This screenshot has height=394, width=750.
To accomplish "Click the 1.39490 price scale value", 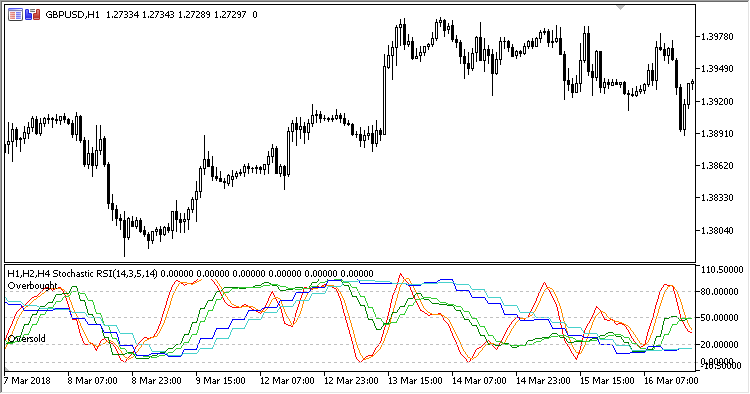I will click(717, 69).
